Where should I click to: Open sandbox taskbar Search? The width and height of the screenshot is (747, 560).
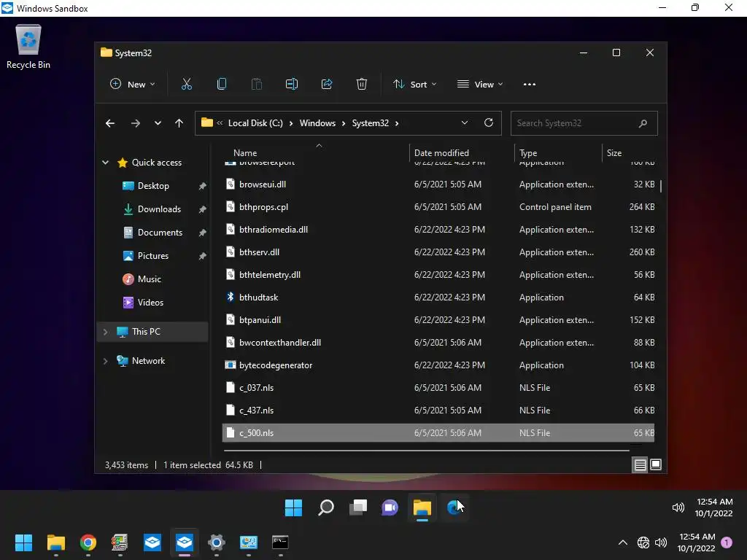coord(326,507)
